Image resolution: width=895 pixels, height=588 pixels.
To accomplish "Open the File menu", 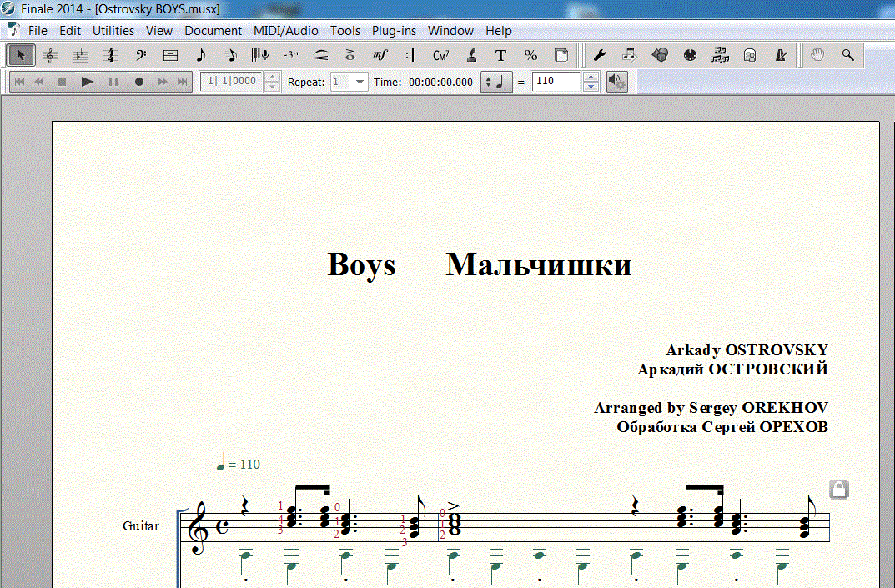I will [38, 31].
